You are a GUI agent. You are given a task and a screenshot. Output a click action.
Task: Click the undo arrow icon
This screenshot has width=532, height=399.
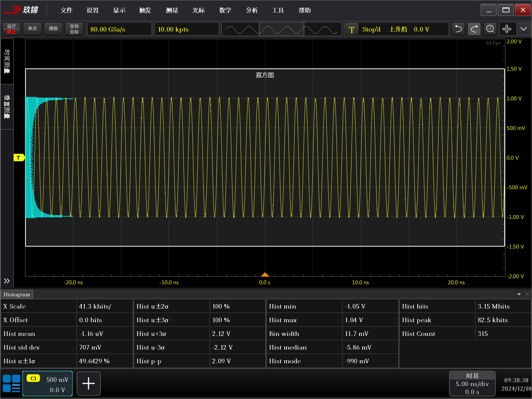458,29
